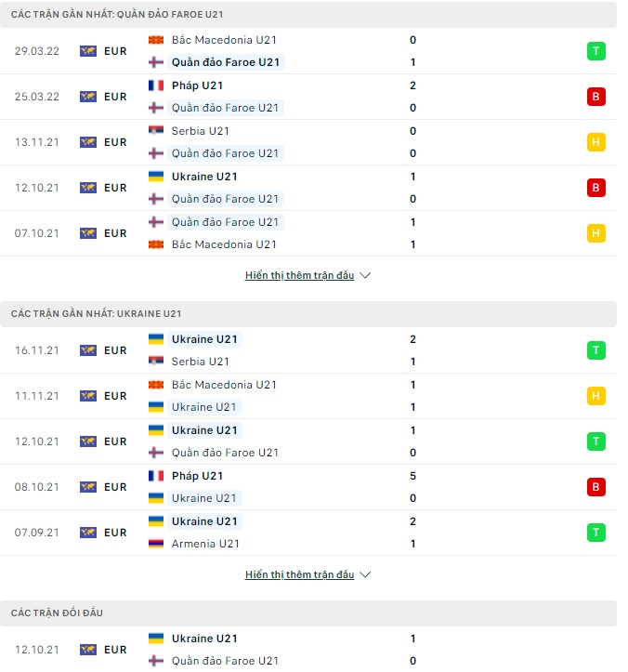Click the France flag next to Pháp U21 on 25.03.22
Image resolution: width=628 pixels, height=672 pixels.
click(156, 86)
